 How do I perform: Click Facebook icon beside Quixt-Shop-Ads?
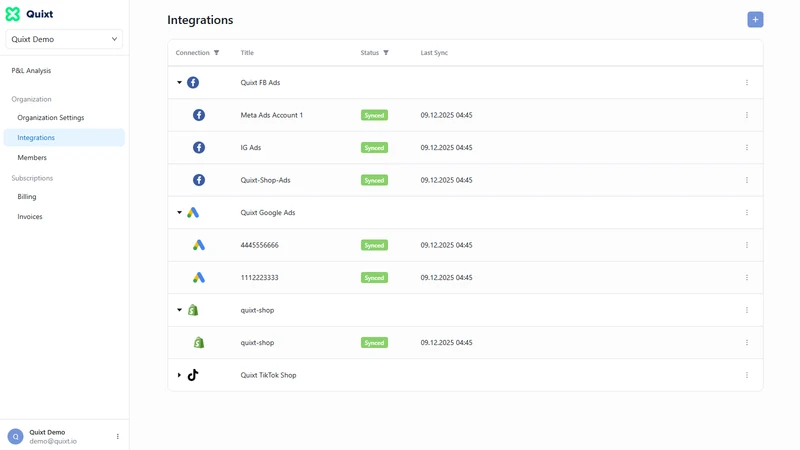point(199,180)
